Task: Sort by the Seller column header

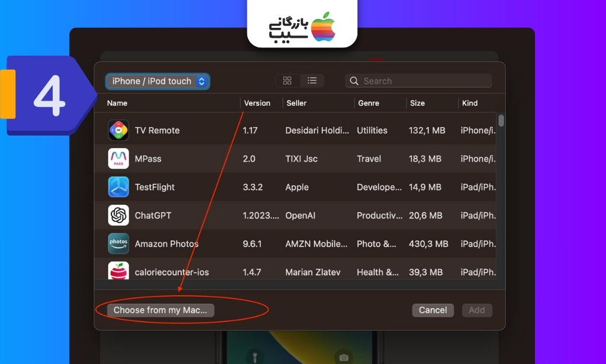Action: pyautogui.click(x=296, y=103)
